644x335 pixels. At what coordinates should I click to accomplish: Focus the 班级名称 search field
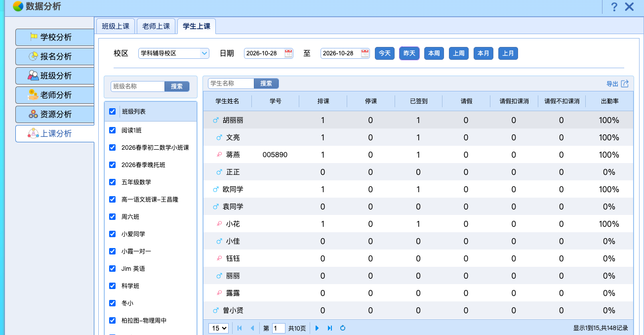(x=138, y=86)
